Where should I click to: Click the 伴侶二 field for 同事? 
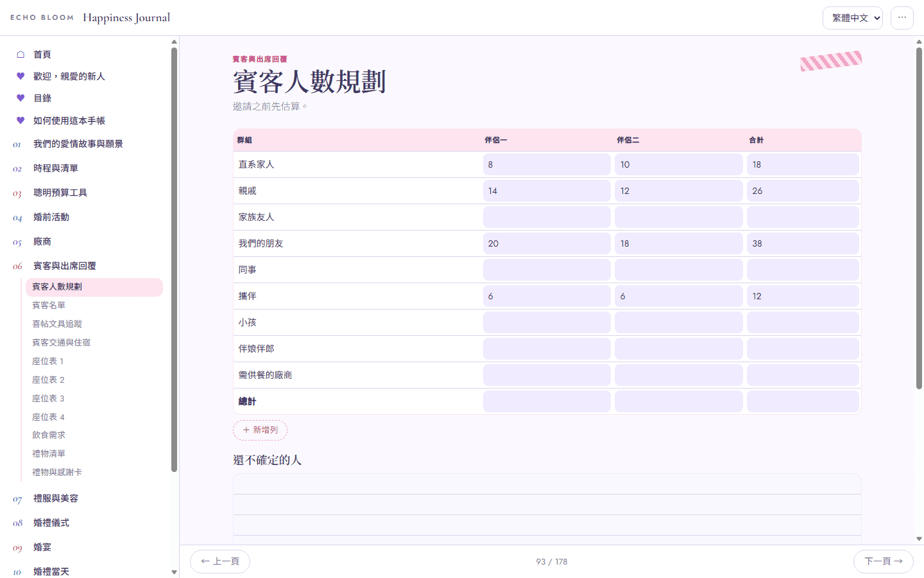click(679, 270)
